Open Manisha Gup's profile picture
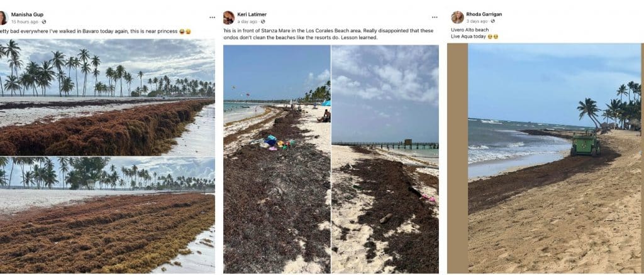This screenshot has height=275, width=644. coord(3,18)
